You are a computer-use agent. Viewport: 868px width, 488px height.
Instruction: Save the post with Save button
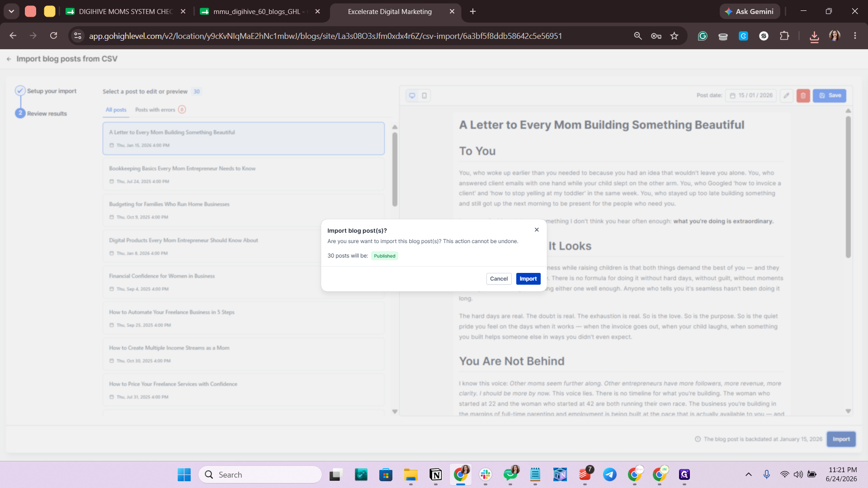pos(830,95)
